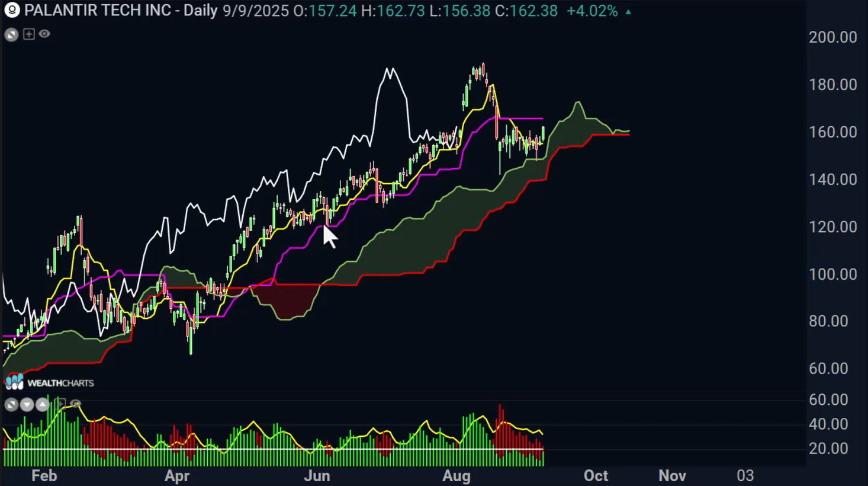Toggle the eye icon in the indicator pane
Viewport: 868px width, 486px height.
point(75,404)
